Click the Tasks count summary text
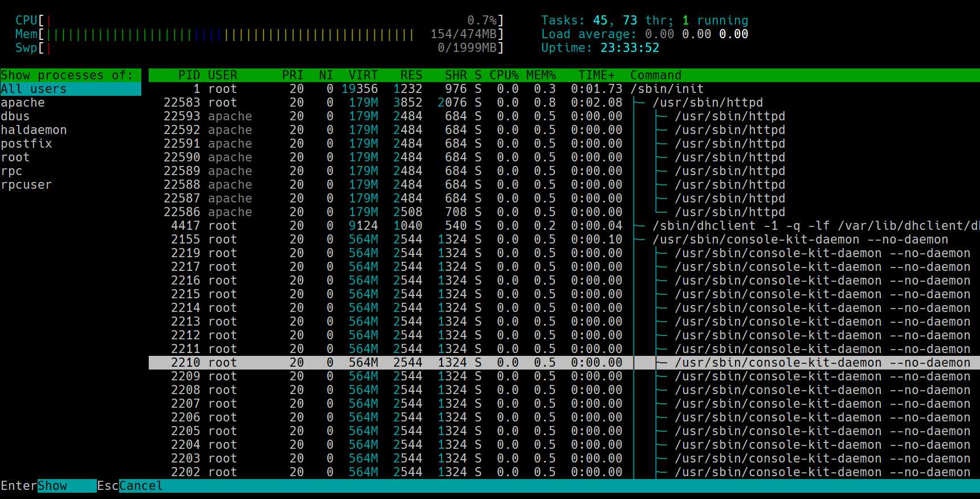980x499 pixels. pyautogui.click(x=644, y=21)
